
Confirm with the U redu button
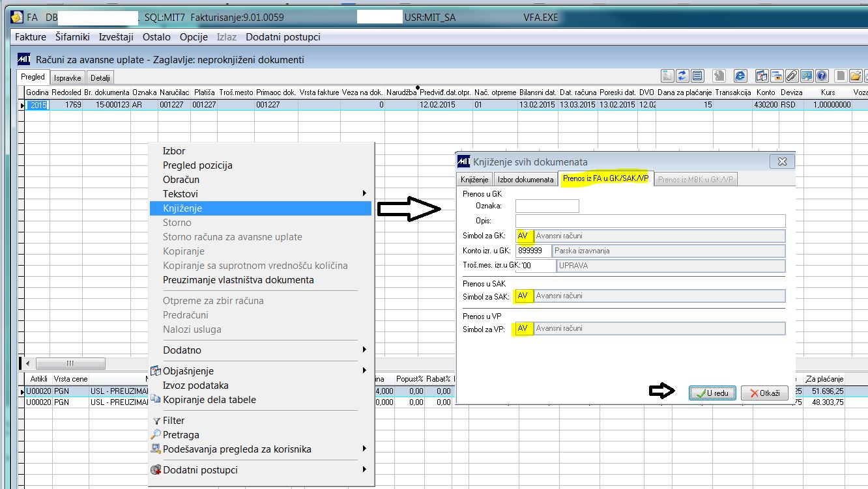(712, 393)
